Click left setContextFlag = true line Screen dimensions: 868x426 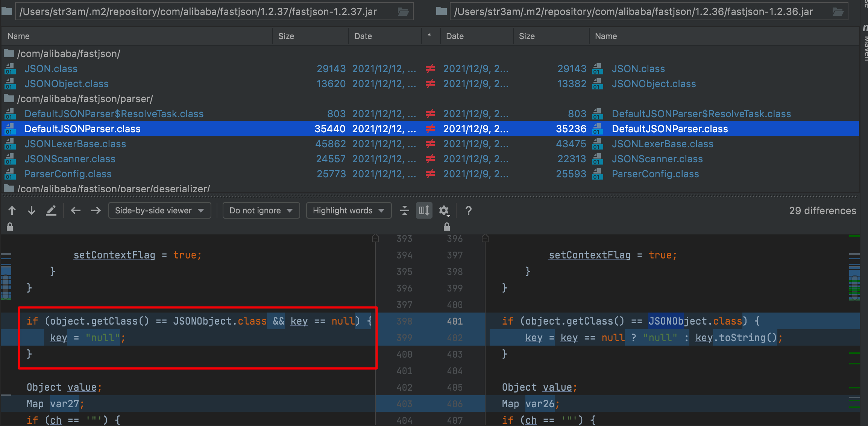click(138, 255)
